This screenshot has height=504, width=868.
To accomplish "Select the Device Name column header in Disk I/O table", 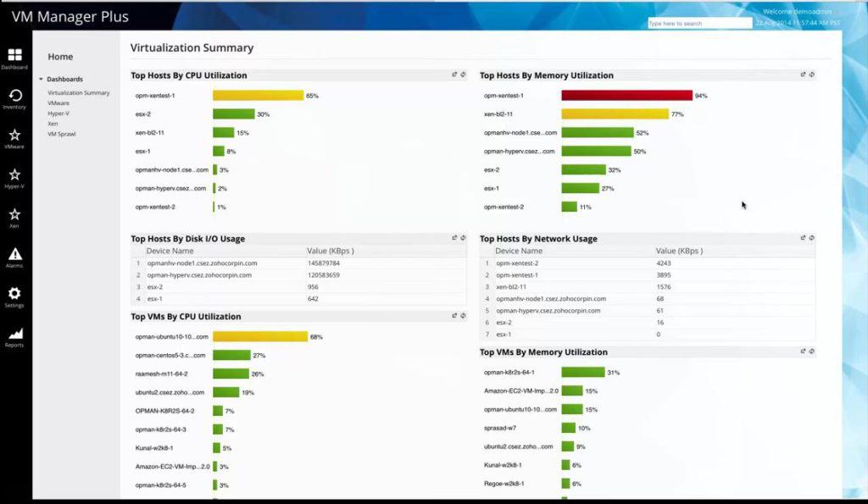I will (x=170, y=252).
